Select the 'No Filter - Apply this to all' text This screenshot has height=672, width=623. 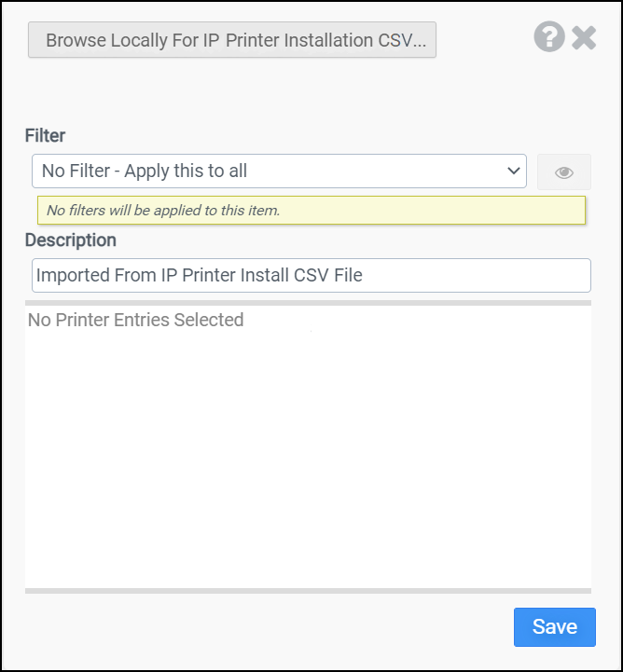point(145,171)
